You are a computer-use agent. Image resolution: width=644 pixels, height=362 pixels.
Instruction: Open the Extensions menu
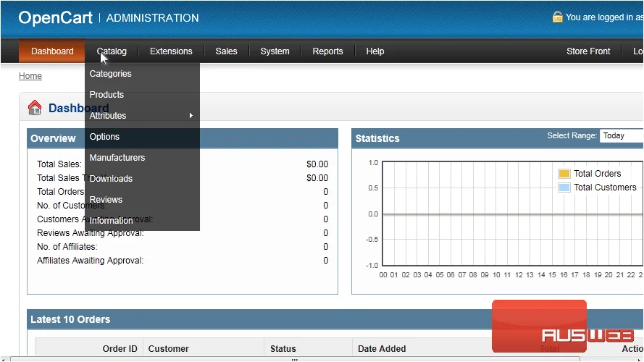[171, 51]
